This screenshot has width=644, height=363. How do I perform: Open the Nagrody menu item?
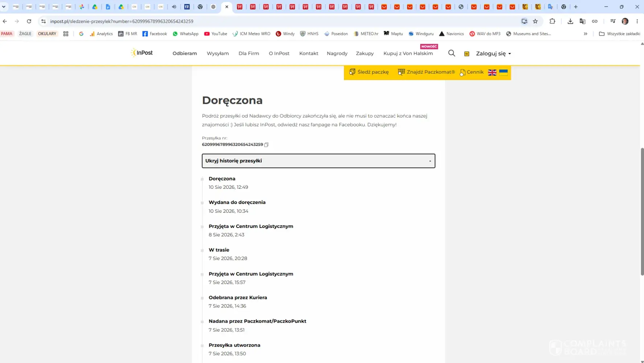(337, 53)
